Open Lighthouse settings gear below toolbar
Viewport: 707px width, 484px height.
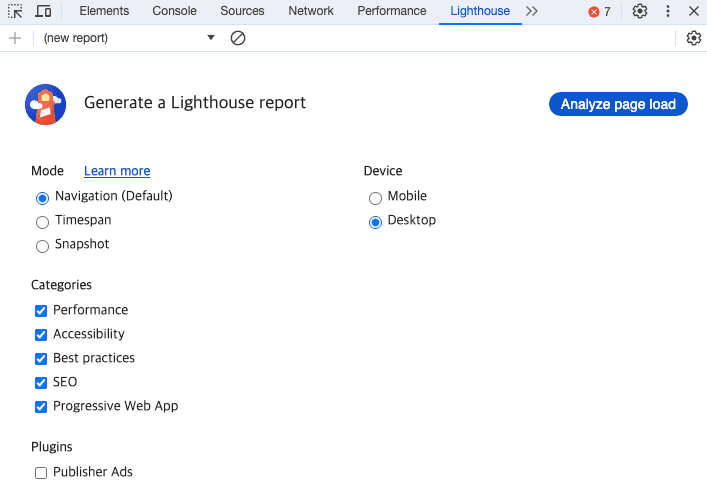pos(694,38)
